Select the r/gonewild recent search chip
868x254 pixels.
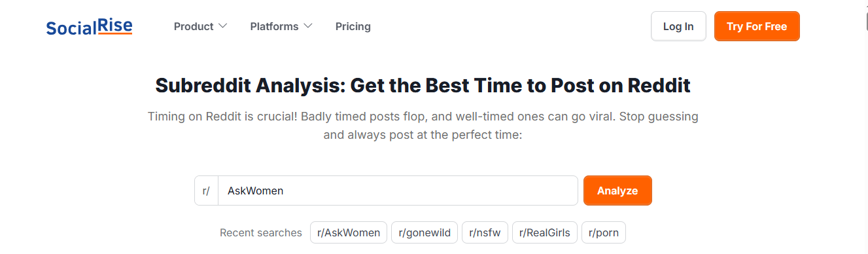(x=425, y=232)
